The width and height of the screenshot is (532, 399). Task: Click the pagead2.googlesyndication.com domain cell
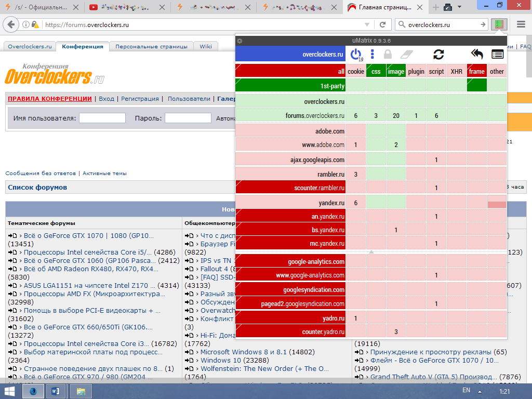pyautogui.click(x=290, y=303)
